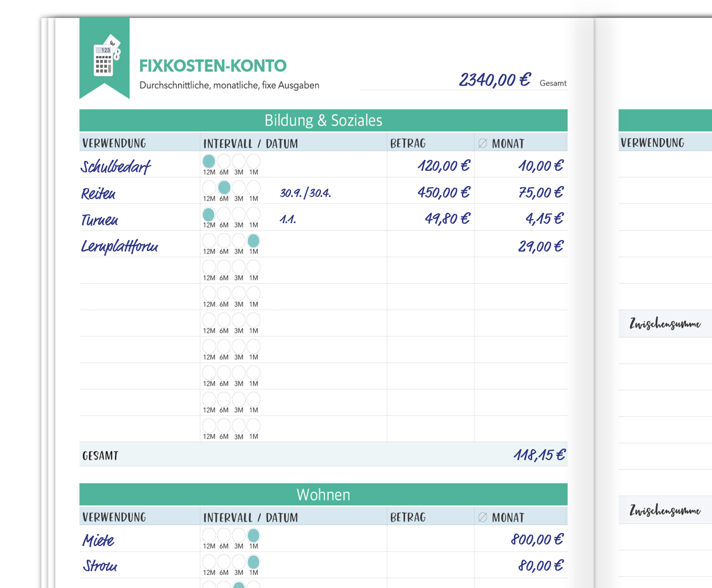712x588 pixels.
Task: Click the handwritten 'Schulbedarf' entry
Action: click(116, 167)
